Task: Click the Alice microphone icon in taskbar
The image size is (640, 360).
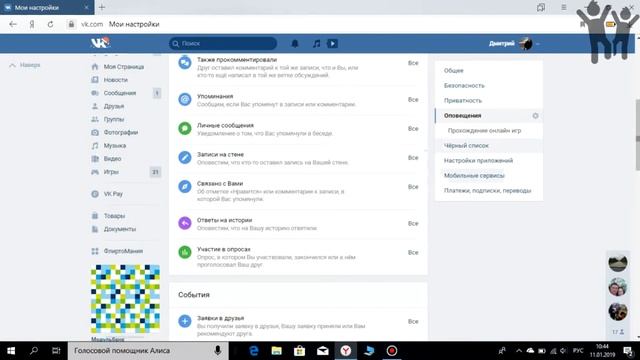Action: pyautogui.click(x=218, y=351)
